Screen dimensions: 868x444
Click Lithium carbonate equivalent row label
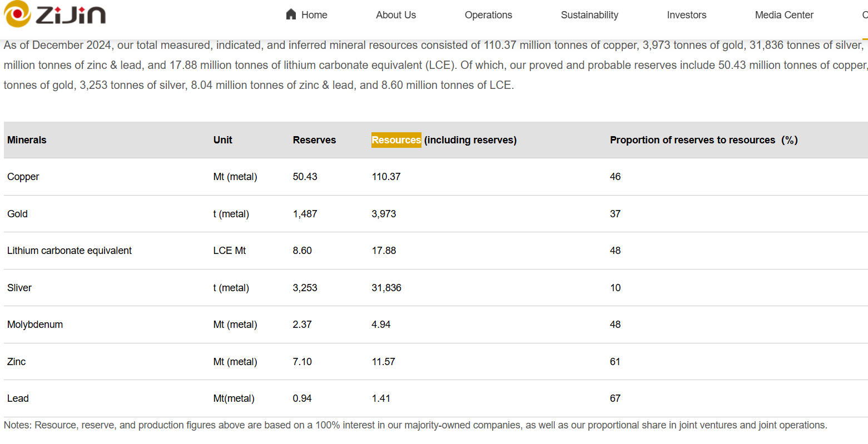pos(70,251)
